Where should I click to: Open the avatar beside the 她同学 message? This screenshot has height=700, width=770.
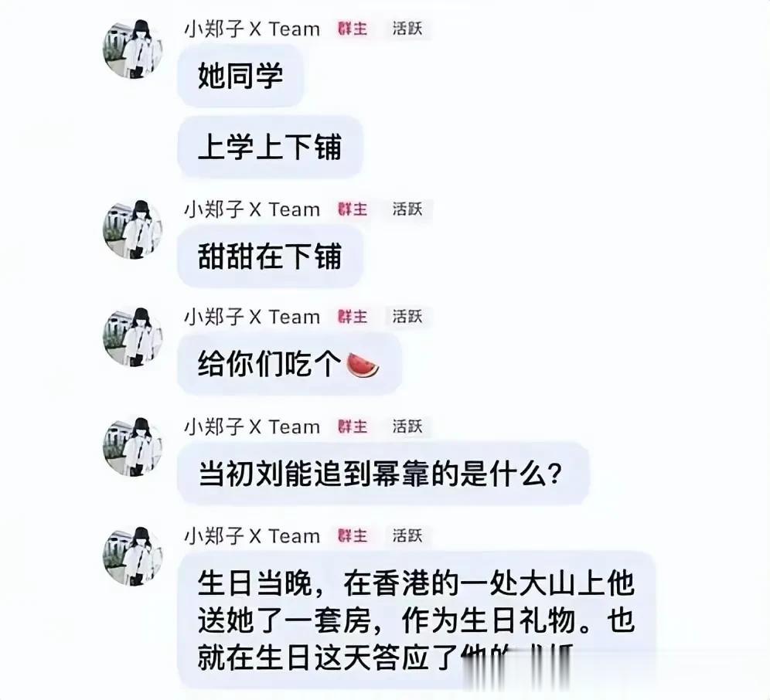tap(133, 49)
